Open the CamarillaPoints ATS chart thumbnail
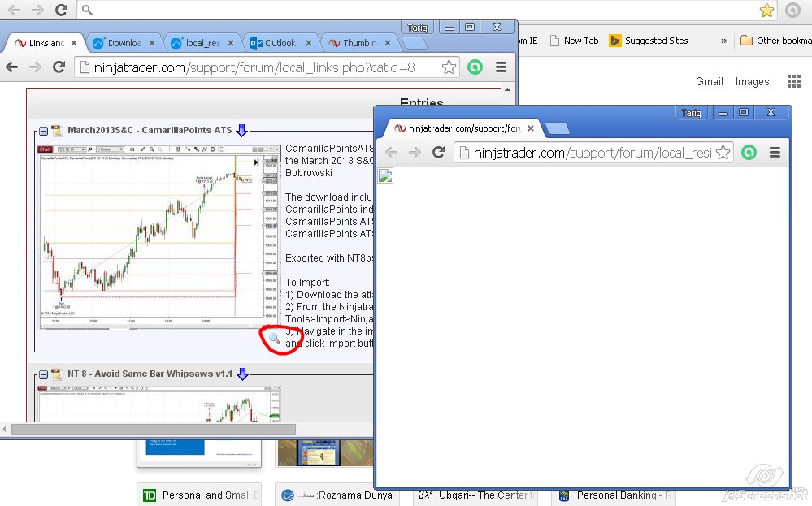This screenshot has width=812, height=506. click(159, 237)
